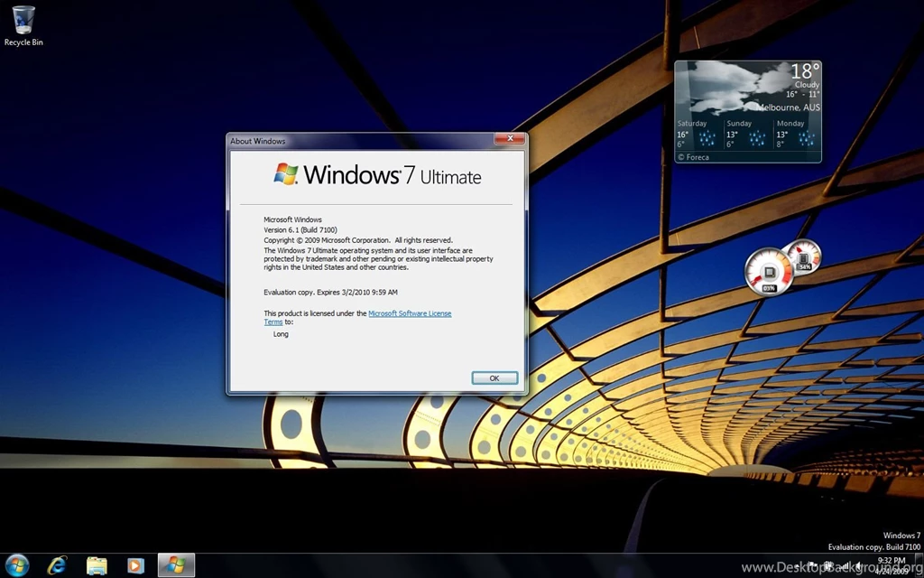Open the clock and calendar from the taskbar
This screenshot has height=578, width=924.
(x=890, y=565)
